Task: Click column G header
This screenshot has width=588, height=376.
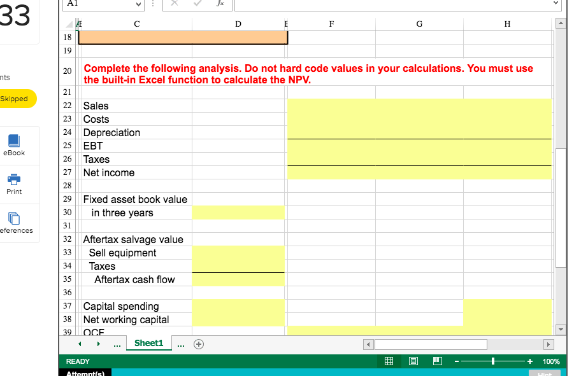Action: click(419, 24)
